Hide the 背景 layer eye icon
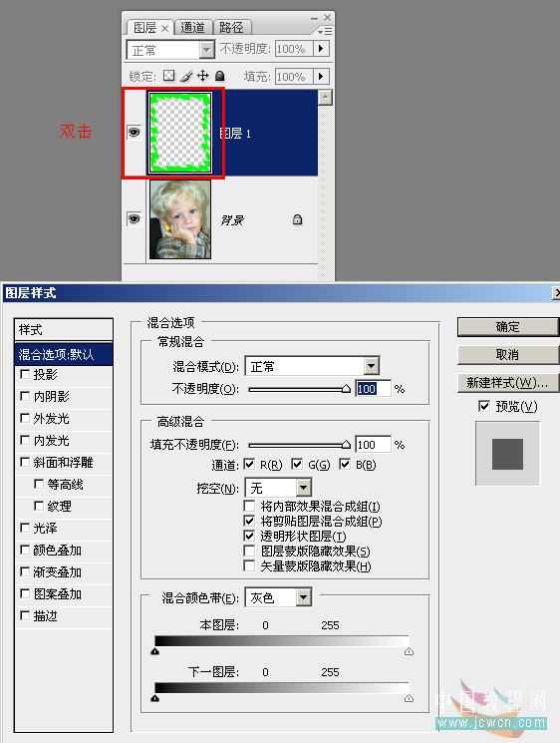 (x=134, y=219)
